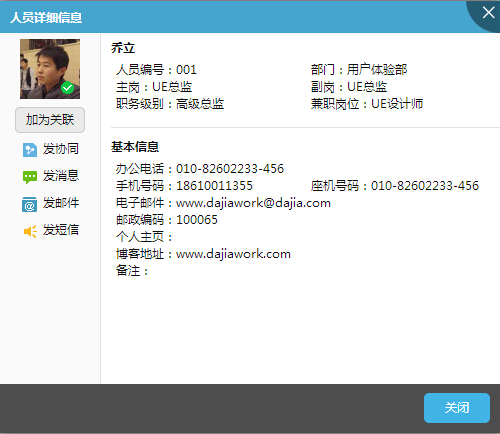Viewport: 500px width, 434px height.
Task: Click the green checkmark status badge on avatar
Action: [x=68, y=88]
